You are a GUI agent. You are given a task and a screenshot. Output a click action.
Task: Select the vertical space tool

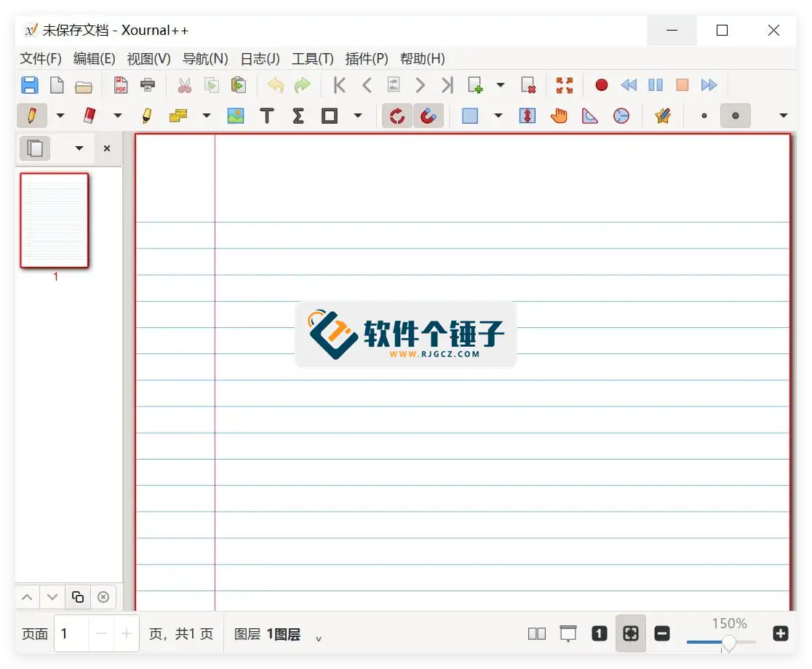(528, 116)
